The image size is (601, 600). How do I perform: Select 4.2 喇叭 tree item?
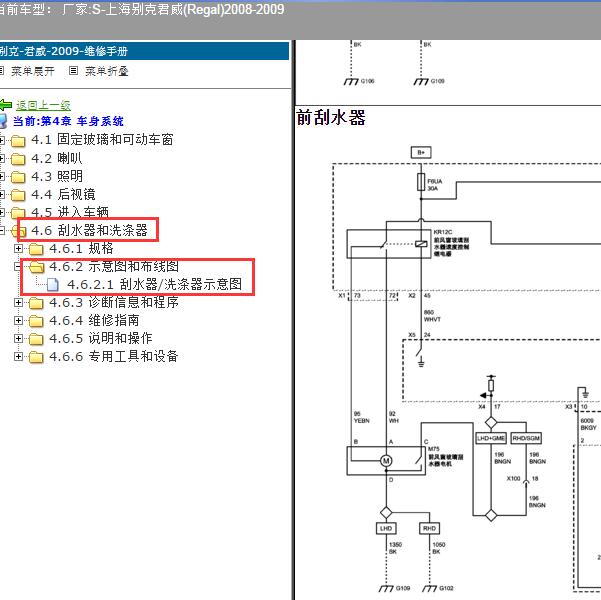tap(57, 158)
